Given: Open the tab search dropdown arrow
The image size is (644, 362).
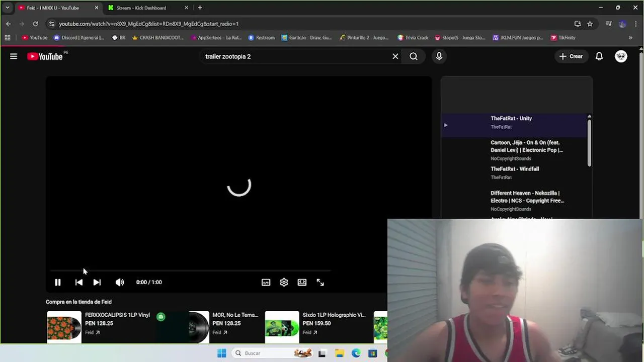Looking at the screenshot, I should (7, 8).
